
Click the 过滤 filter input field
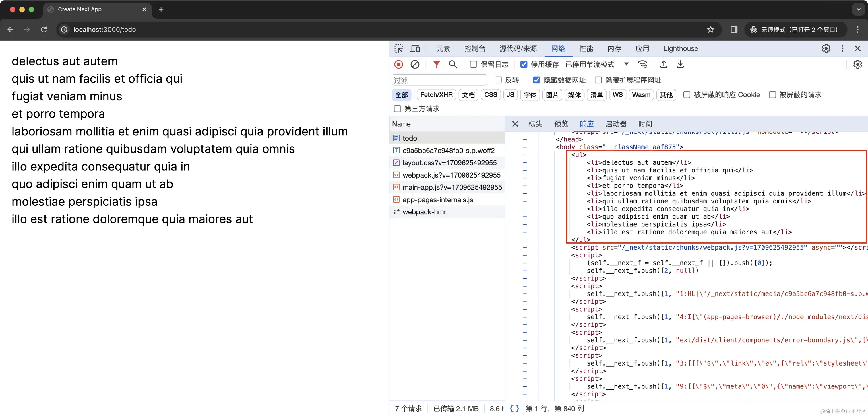pos(439,80)
